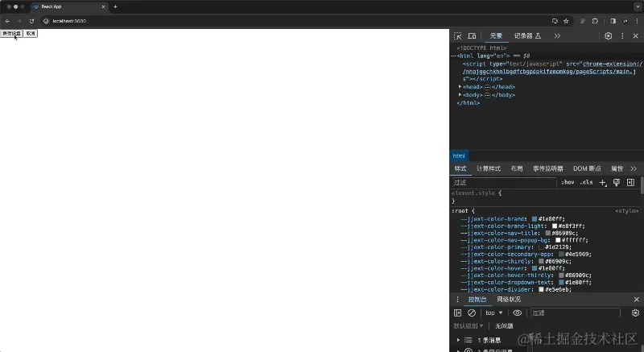644x352 pixels.
Task: Toggle the rendering emulations paintbrush icon
Action: [x=617, y=182]
